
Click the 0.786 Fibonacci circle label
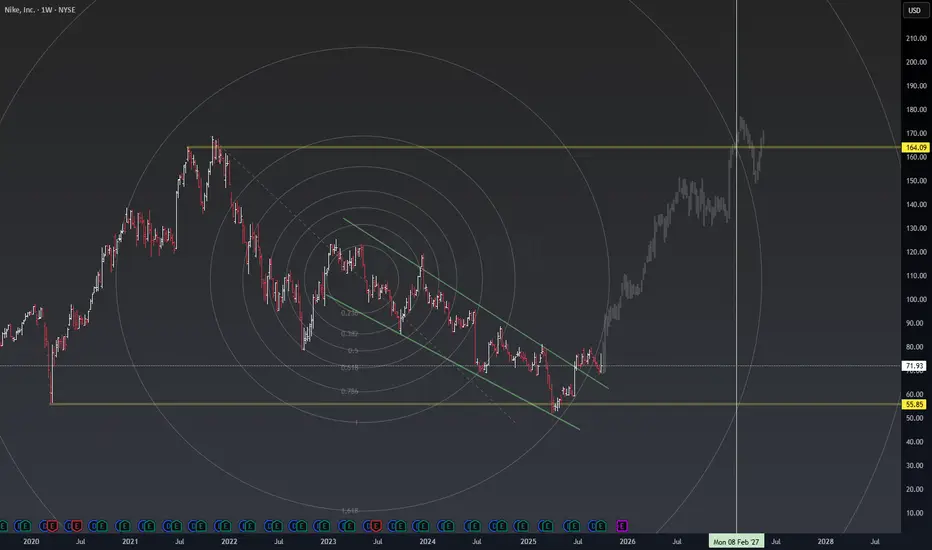coord(350,391)
